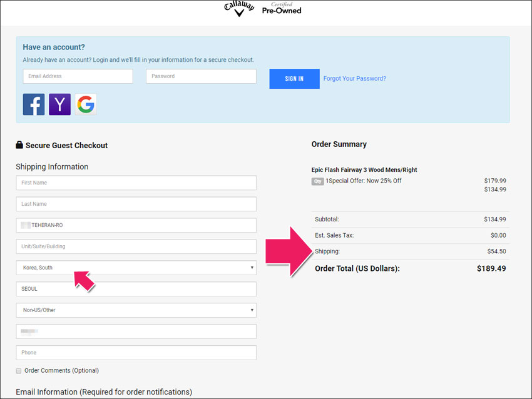Click the Phone field
The image size is (532, 399).
(x=136, y=353)
